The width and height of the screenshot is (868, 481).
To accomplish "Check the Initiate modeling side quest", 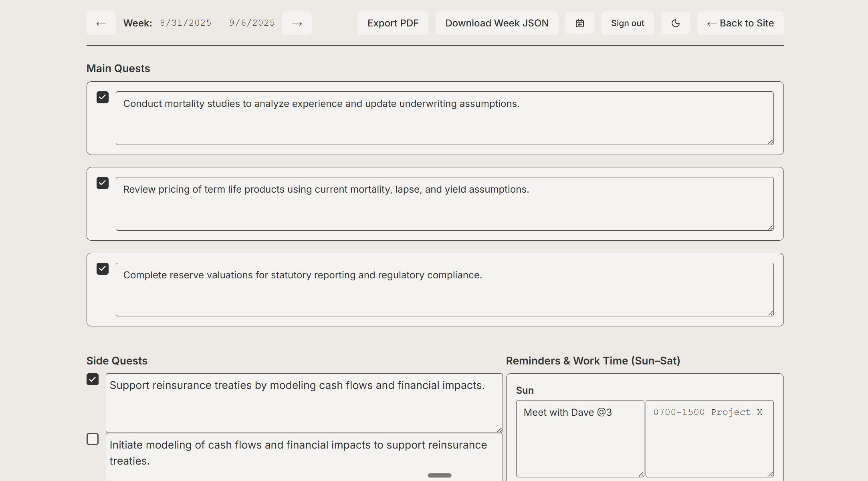I will pos(93,439).
